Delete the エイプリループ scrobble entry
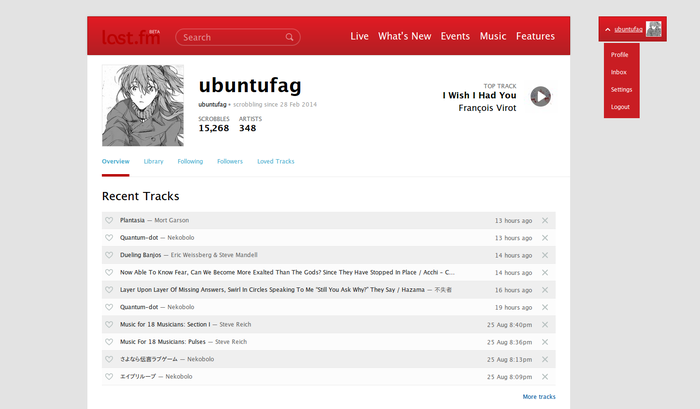Image resolution: width=700 pixels, height=409 pixels. click(545, 376)
